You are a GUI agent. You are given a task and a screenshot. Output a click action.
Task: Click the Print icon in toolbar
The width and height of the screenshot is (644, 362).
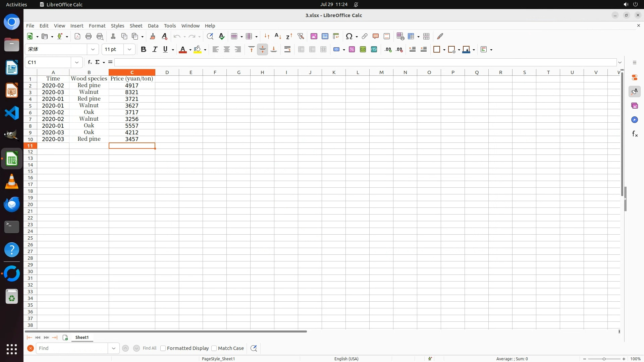coord(89,36)
